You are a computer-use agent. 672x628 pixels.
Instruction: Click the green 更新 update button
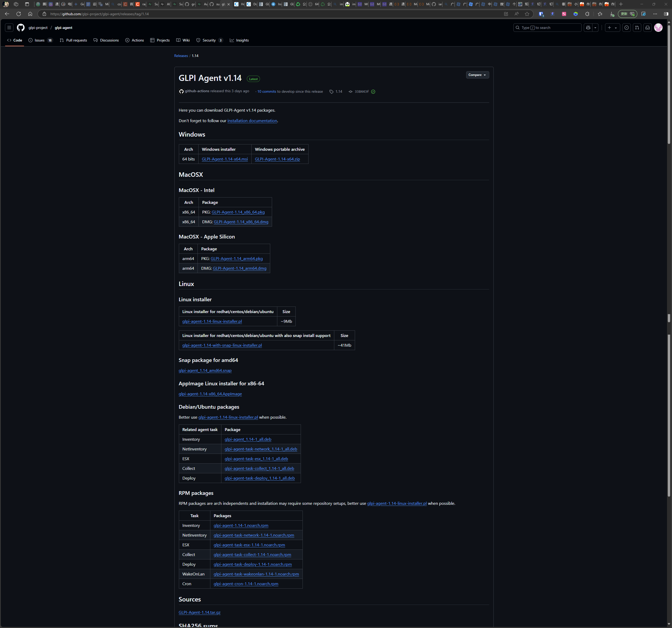coord(627,14)
